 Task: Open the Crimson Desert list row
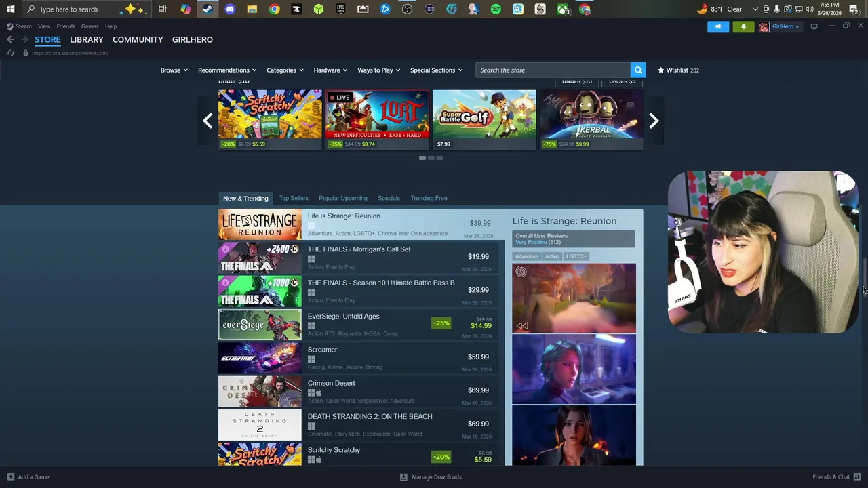click(358, 391)
